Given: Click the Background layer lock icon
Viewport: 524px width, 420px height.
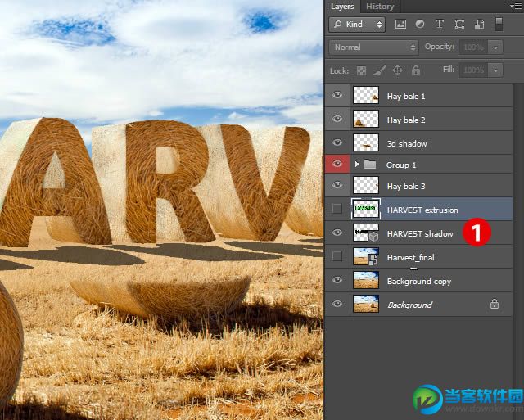Looking at the screenshot, I should point(495,304).
